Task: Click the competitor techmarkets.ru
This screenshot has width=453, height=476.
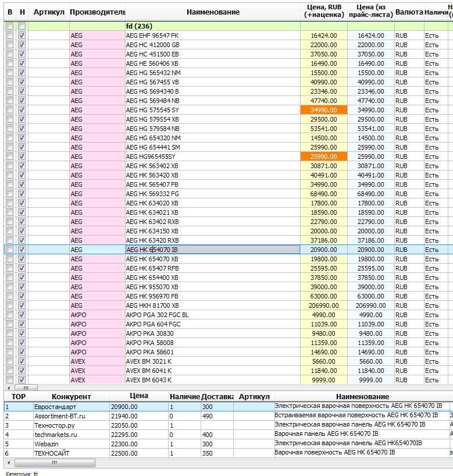Action: point(55,435)
